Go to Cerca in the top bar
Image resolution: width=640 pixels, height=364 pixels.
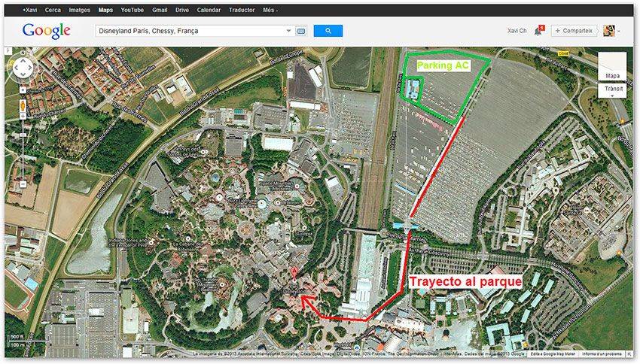click(x=53, y=11)
